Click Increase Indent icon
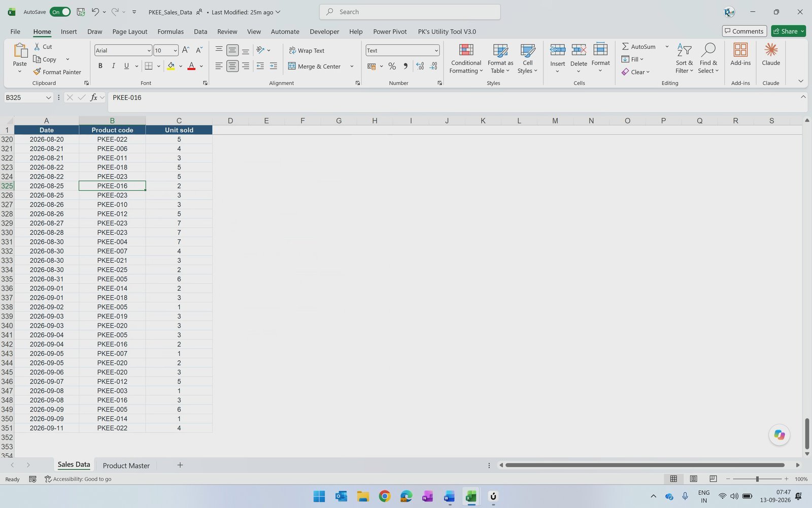The width and height of the screenshot is (812, 508). [x=273, y=66]
